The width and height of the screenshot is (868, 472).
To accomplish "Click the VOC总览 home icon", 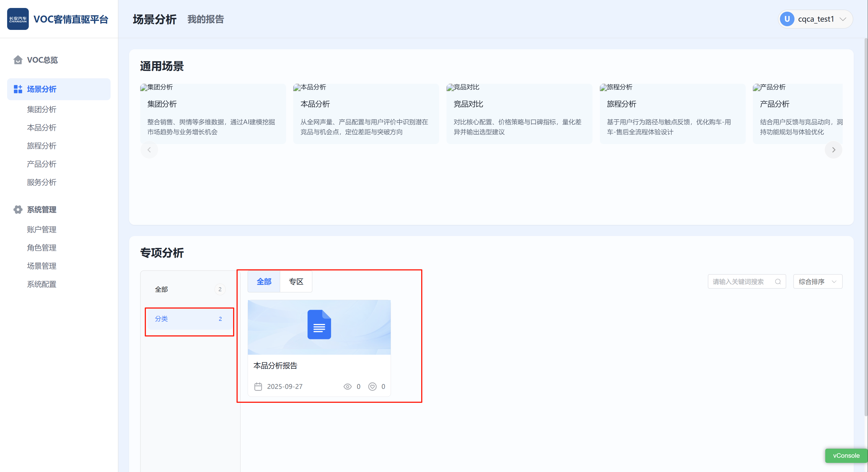I will coord(18,60).
